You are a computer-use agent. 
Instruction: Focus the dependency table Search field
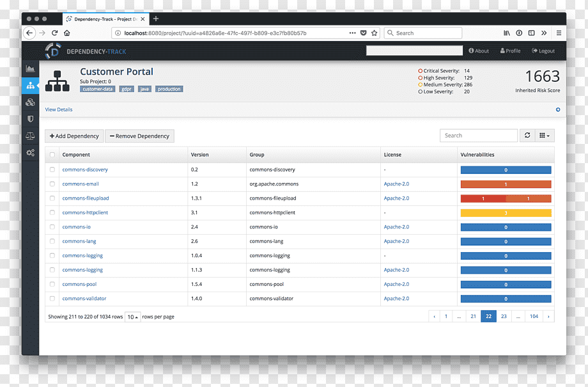pyautogui.click(x=479, y=136)
